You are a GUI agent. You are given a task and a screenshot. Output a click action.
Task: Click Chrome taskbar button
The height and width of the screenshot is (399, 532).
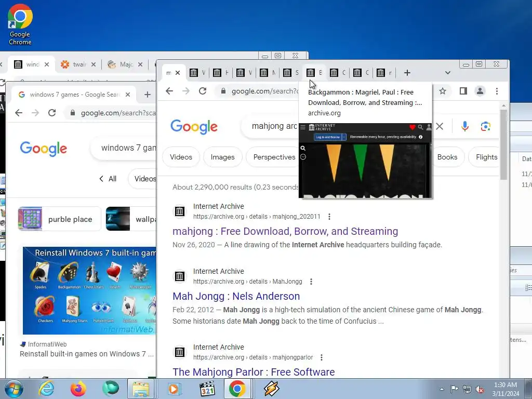237,389
